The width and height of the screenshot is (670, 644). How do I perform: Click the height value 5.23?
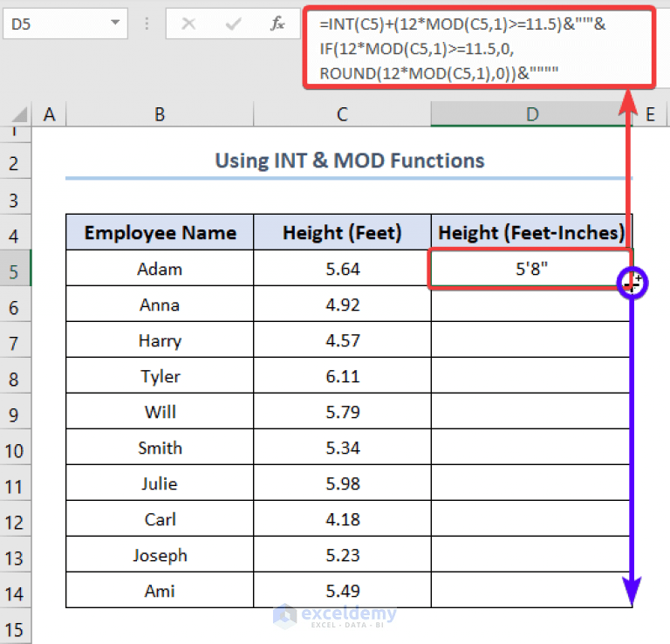pyautogui.click(x=342, y=555)
